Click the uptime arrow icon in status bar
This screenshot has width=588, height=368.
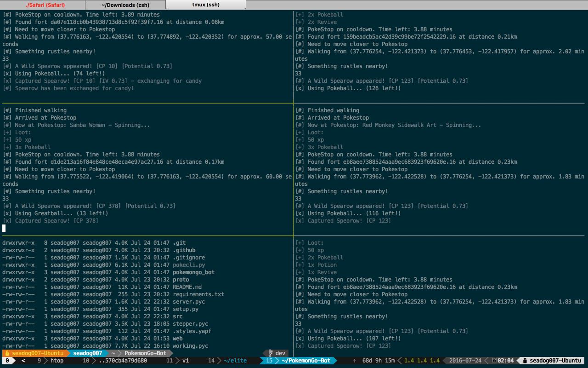(x=354, y=361)
